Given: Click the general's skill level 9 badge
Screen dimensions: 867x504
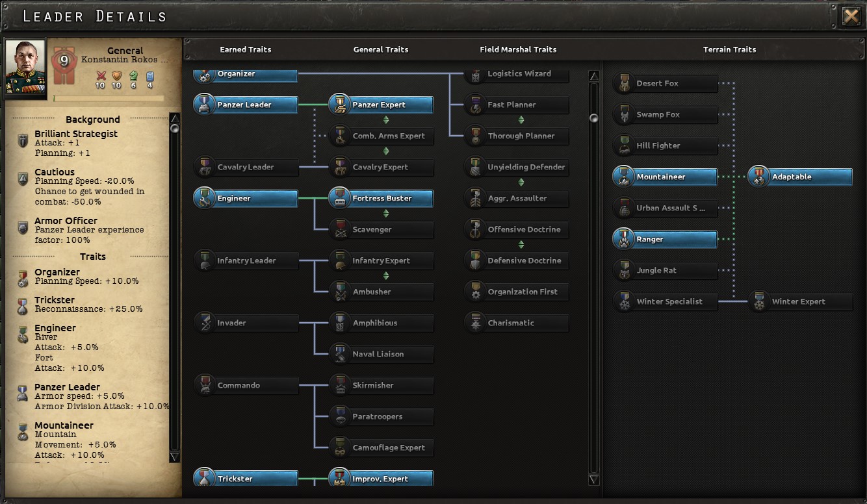Looking at the screenshot, I should coord(64,61).
